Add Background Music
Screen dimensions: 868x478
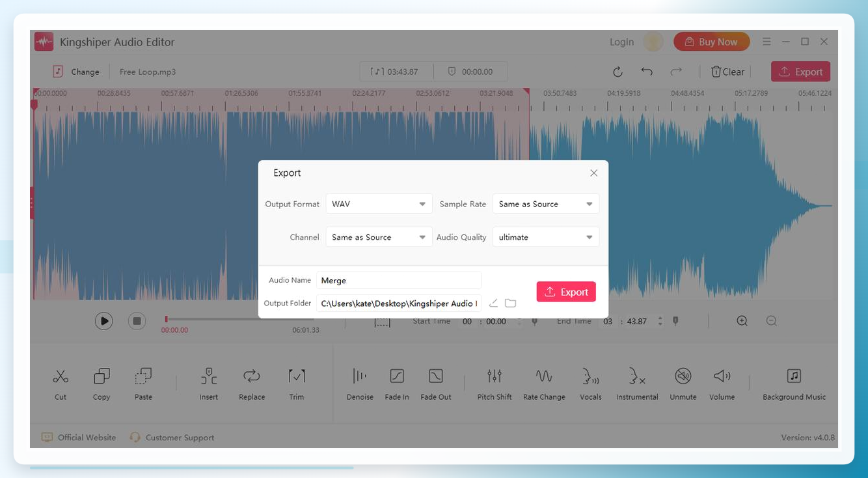click(794, 384)
